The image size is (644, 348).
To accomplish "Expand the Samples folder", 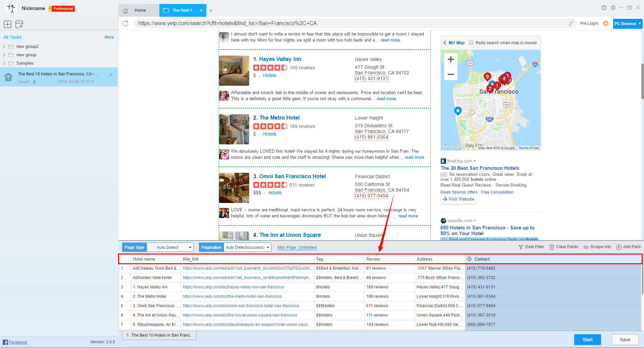I will coord(4,63).
